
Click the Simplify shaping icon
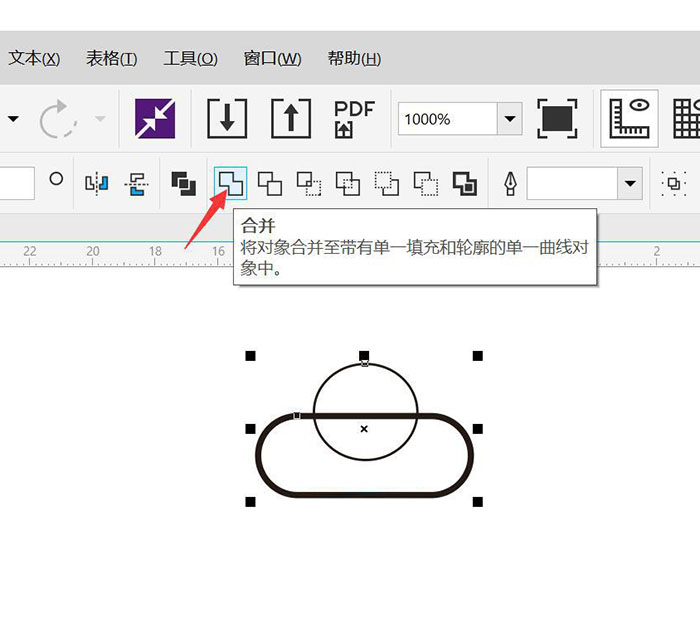click(348, 183)
